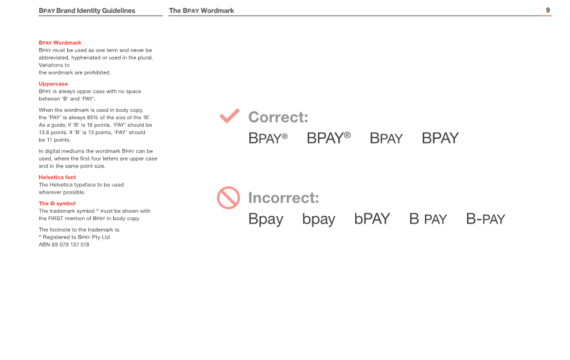Select the first correct BPAY® small-caps example

click(x=268, y=138)
